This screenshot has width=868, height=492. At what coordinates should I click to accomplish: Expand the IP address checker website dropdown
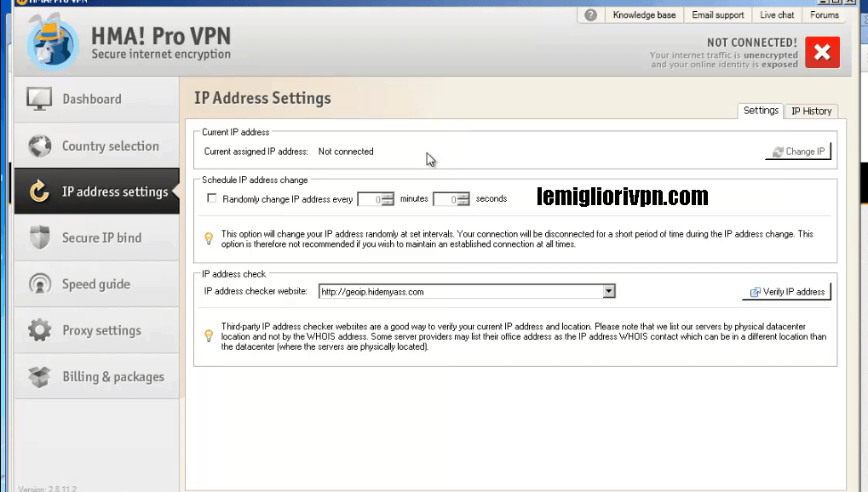pos(609,291)
